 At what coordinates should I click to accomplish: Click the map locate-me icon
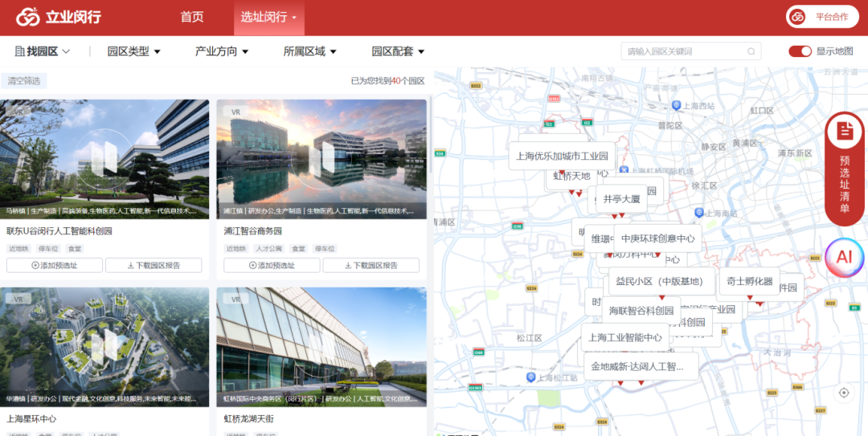(844, 393)
